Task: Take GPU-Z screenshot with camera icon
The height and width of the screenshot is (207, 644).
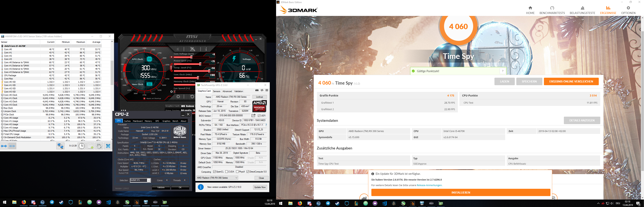Action: (257, 90)
